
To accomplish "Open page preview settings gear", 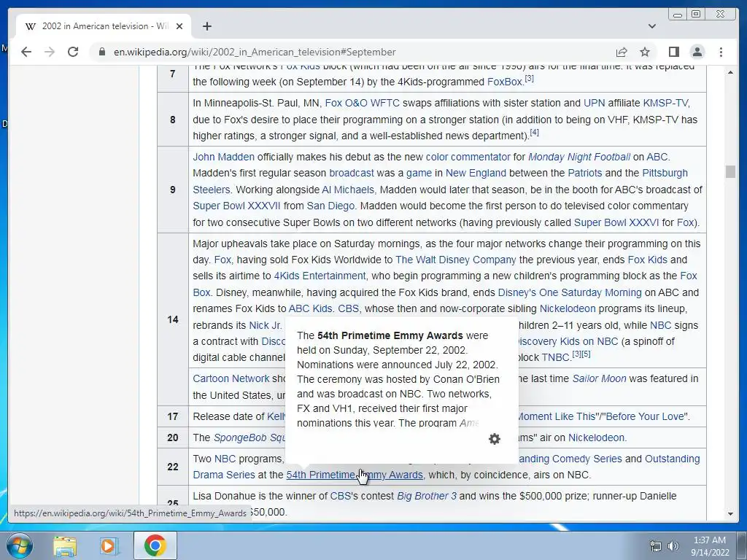I will (x=495, y=438).
